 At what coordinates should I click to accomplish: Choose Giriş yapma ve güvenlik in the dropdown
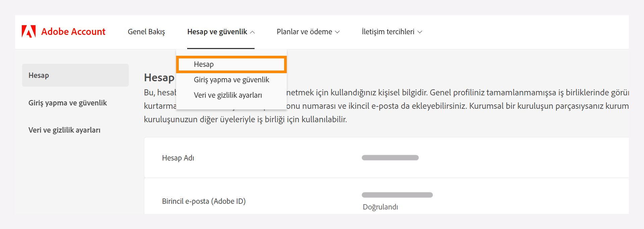(232, 80)
